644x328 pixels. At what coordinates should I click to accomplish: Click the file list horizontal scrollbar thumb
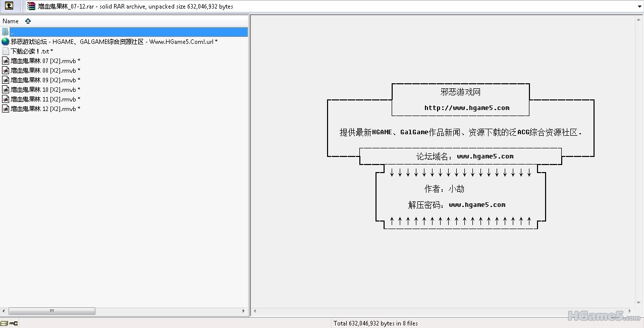coord(51,311)
